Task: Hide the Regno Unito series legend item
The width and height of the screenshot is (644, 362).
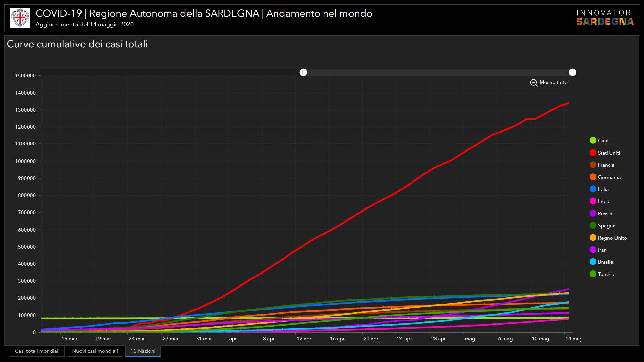Action: 593,238
